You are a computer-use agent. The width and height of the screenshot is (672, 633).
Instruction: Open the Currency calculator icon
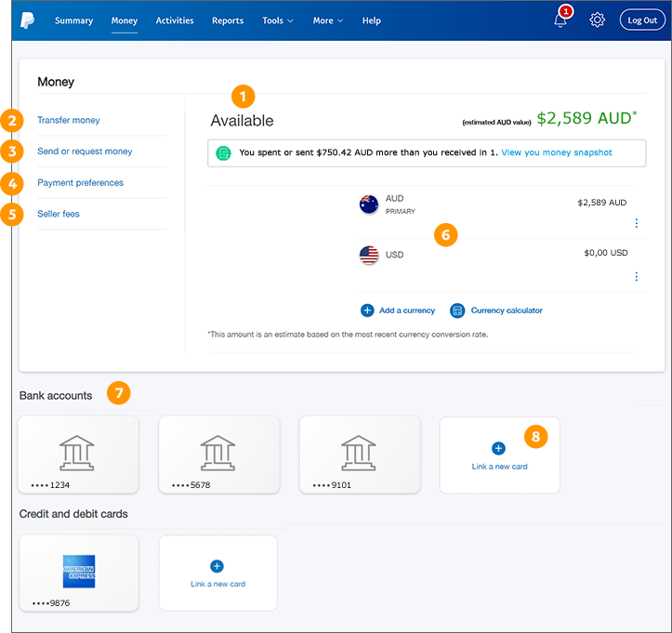pyautogui.click(x=456, y=310)
